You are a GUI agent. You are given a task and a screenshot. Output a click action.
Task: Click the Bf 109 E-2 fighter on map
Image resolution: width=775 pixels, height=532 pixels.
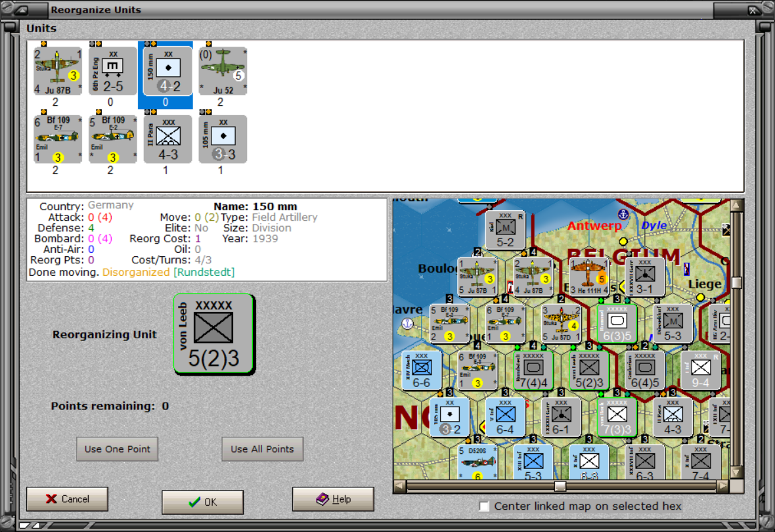[450, 323]
